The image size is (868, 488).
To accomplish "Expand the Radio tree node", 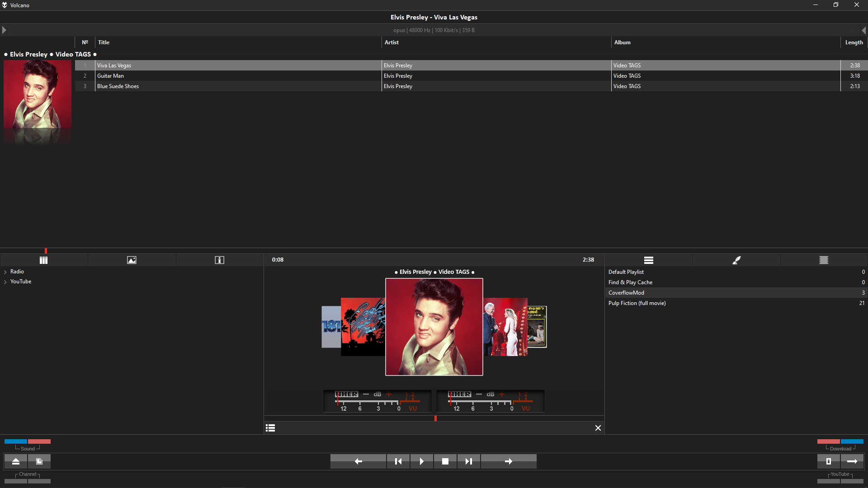I will tap(5, 272).
